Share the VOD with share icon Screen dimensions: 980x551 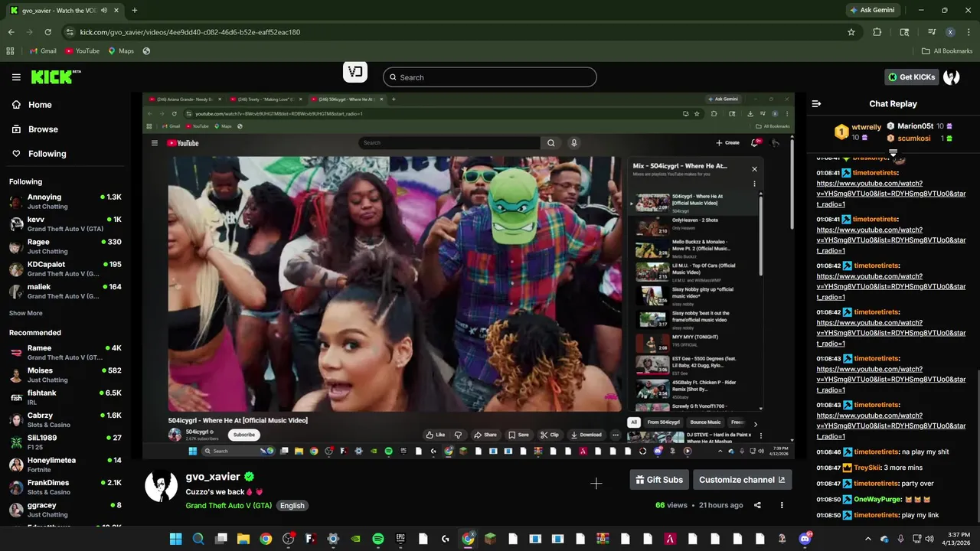[x=757, y=505]
